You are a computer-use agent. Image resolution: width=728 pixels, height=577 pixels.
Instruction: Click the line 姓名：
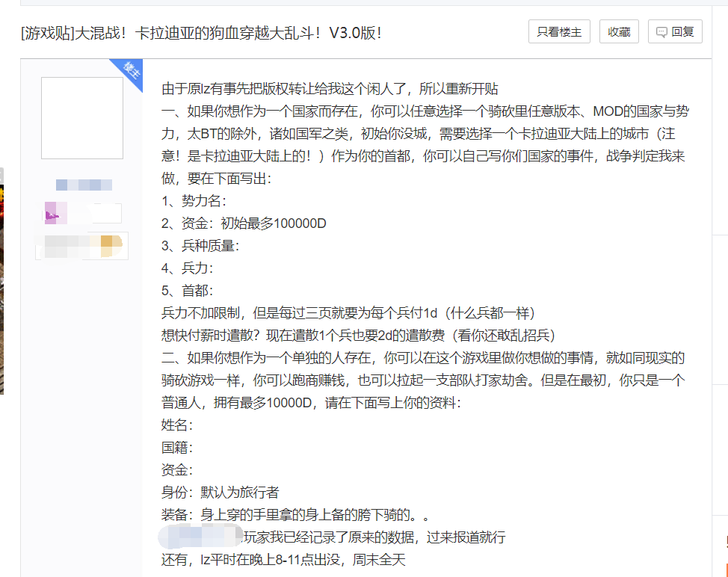click(x=177, y=425)
